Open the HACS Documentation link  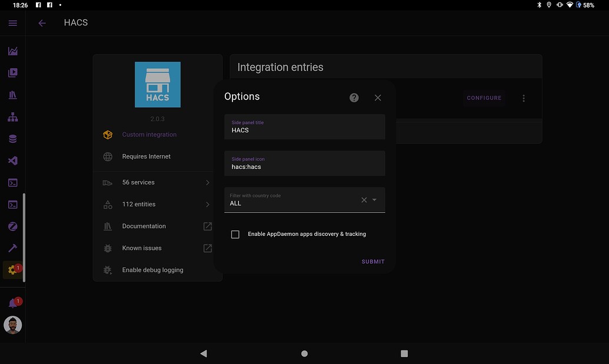tap(144, 226)
